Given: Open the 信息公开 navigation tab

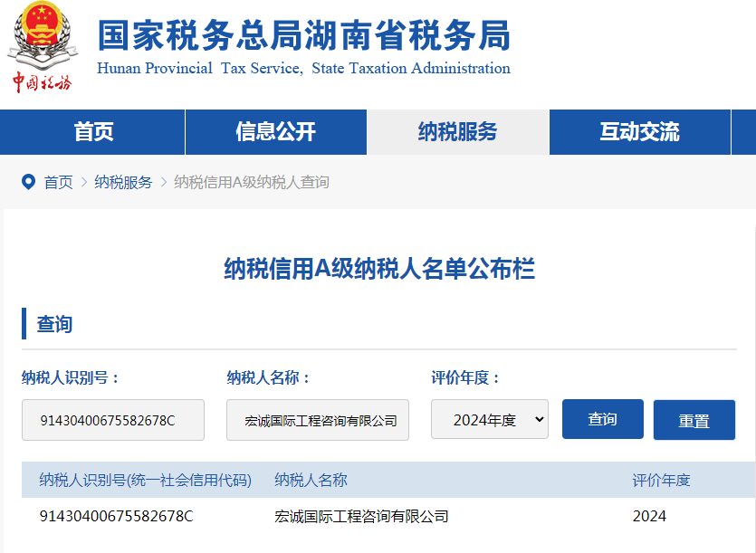Looking at the screenshot, I should click(276, 132).
